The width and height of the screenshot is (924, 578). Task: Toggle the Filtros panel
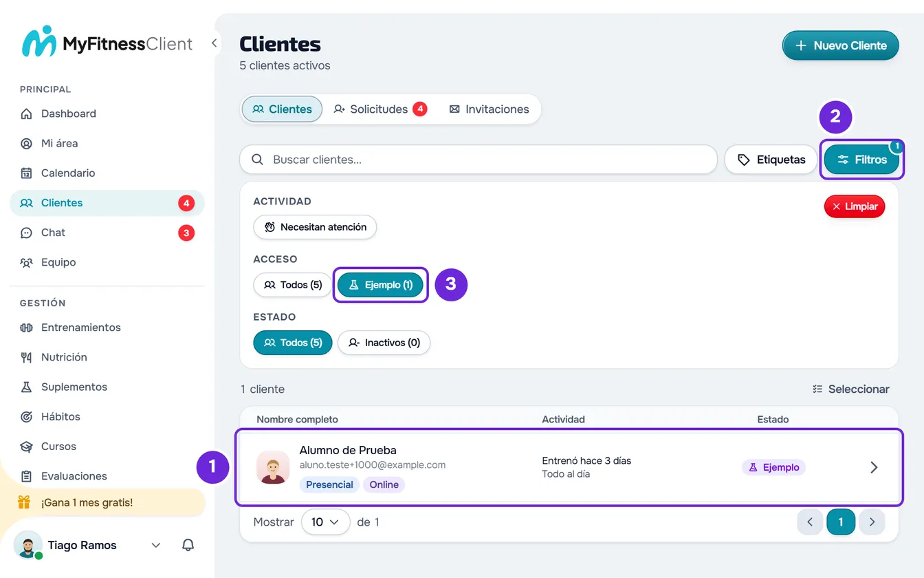tap(862, 160)
